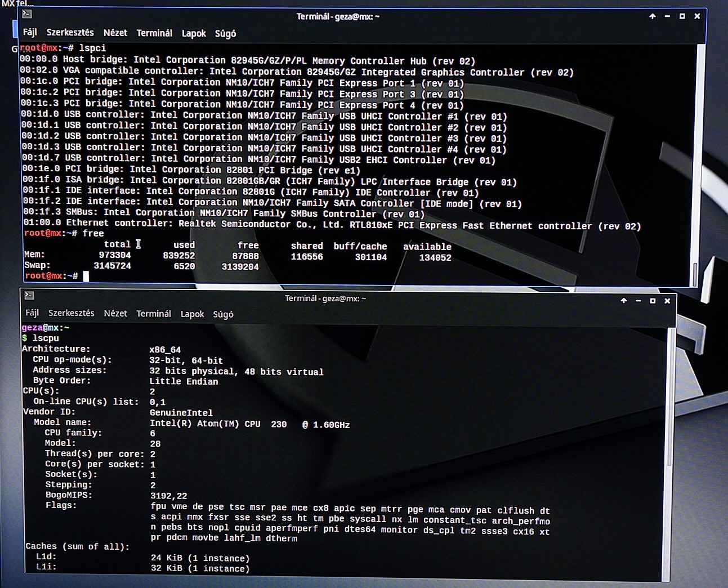Open Fájl menu in bottom terminal
The width and height of the screenshot is (728, 588).
tap(32, 313)
